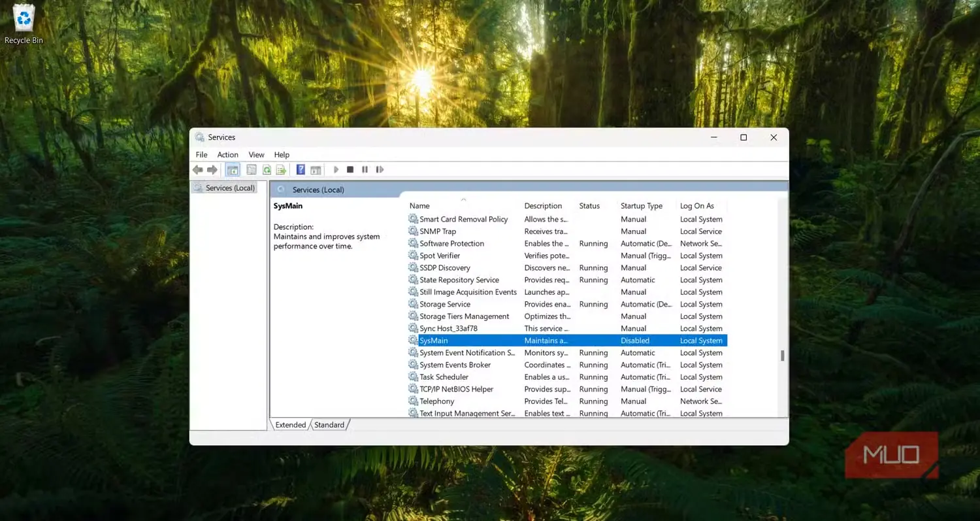Image resolution: width=980 pixels, height=521 pixels.
Task: Select the SysMain service row
Action: pos(567,341)
